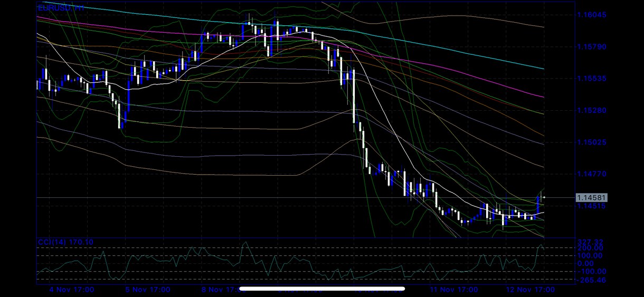Tap the CCI(14) 170.10 indicator label

click(65, 242)
